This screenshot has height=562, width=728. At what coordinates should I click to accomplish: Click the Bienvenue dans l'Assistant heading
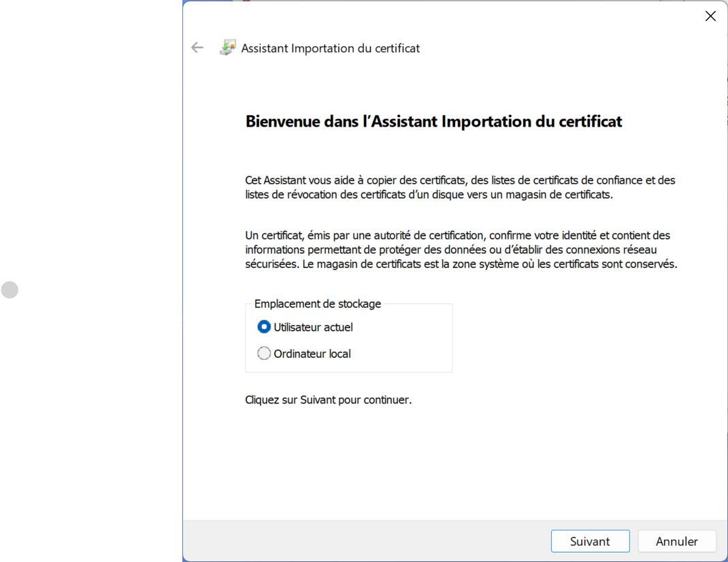pos(433,122)
